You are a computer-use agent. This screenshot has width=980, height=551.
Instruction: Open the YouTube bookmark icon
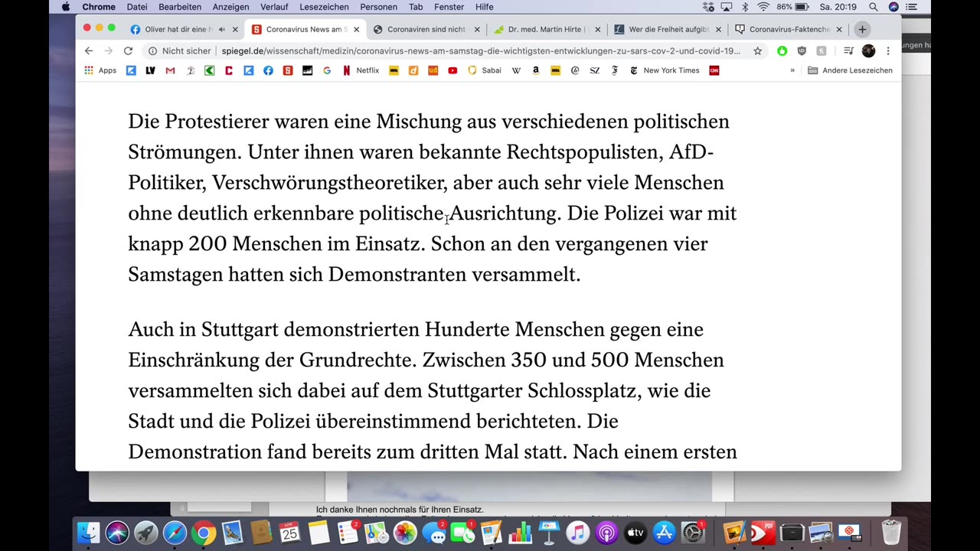click(452, 70)
